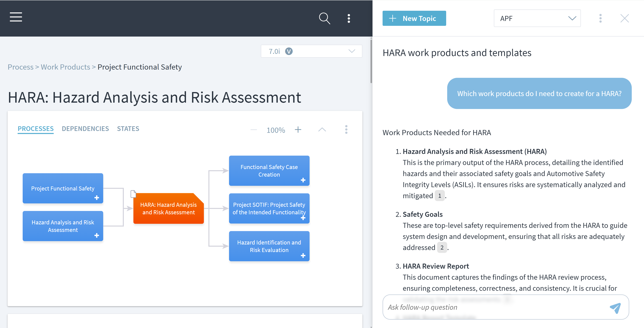The image size is (644, 328).
Task: Switch to the States tab
Action: coord(128,129)
